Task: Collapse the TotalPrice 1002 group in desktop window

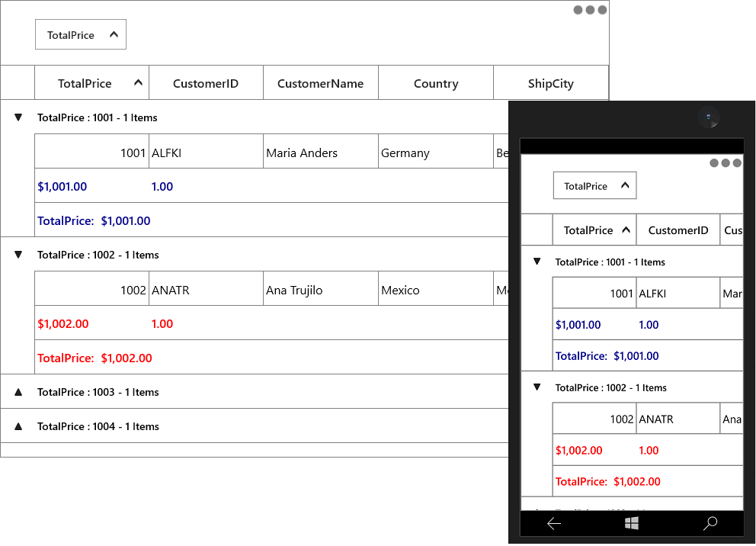Action: 18,255
